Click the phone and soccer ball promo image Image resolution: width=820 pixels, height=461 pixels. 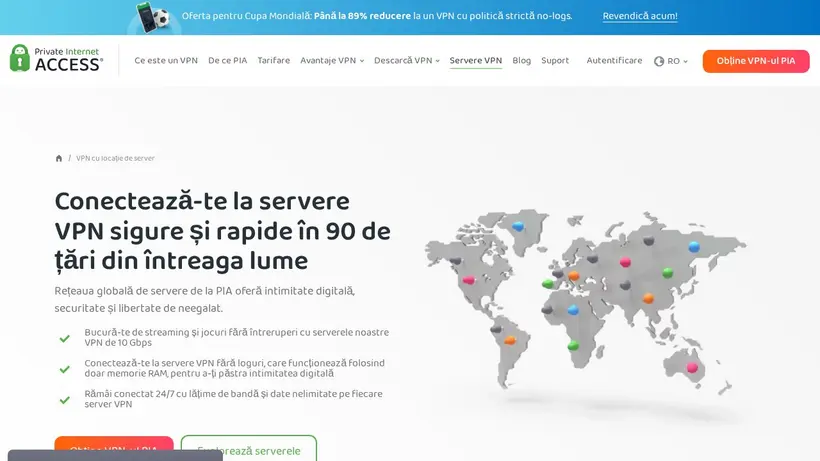click(153, 17)
